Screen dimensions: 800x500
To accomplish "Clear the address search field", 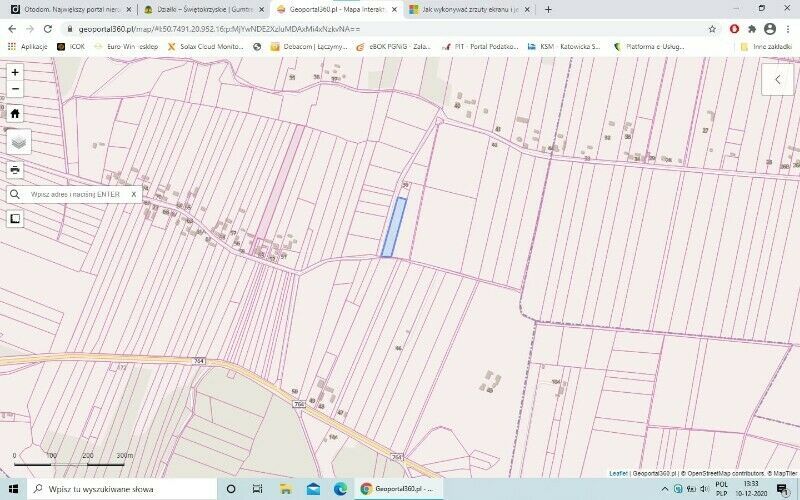I will (x=134, y=195).
